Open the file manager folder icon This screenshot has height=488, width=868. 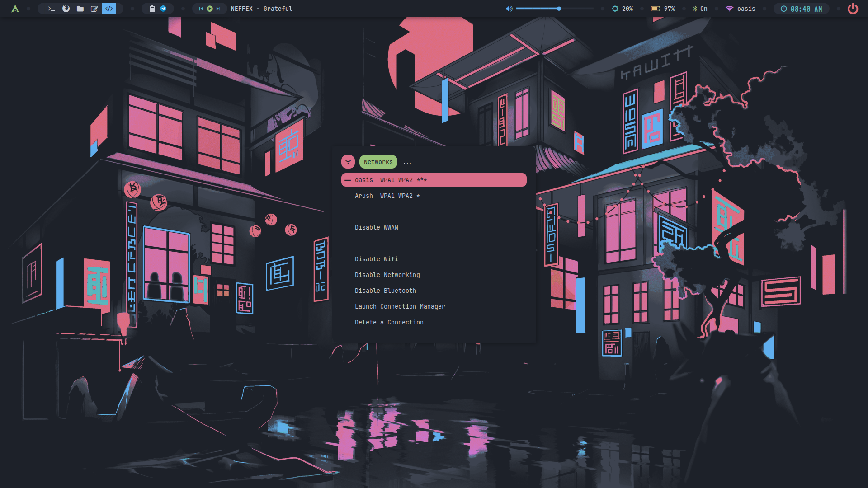point(80,9)
